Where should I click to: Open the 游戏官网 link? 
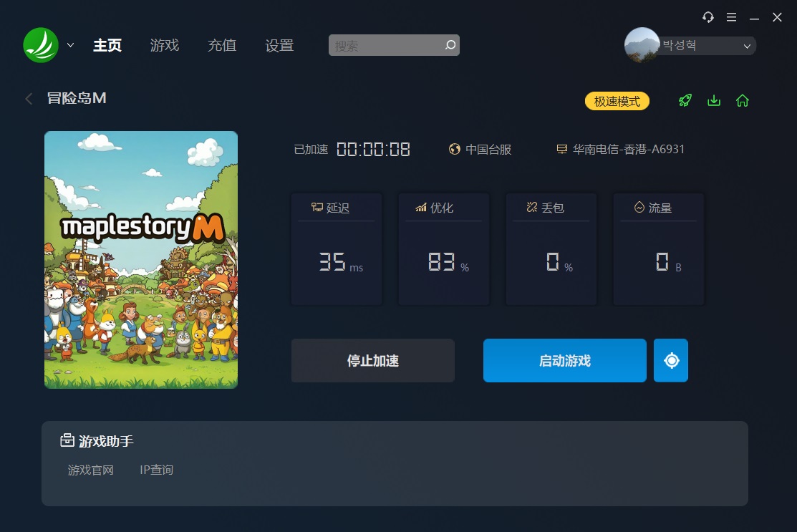click(91, 470)
